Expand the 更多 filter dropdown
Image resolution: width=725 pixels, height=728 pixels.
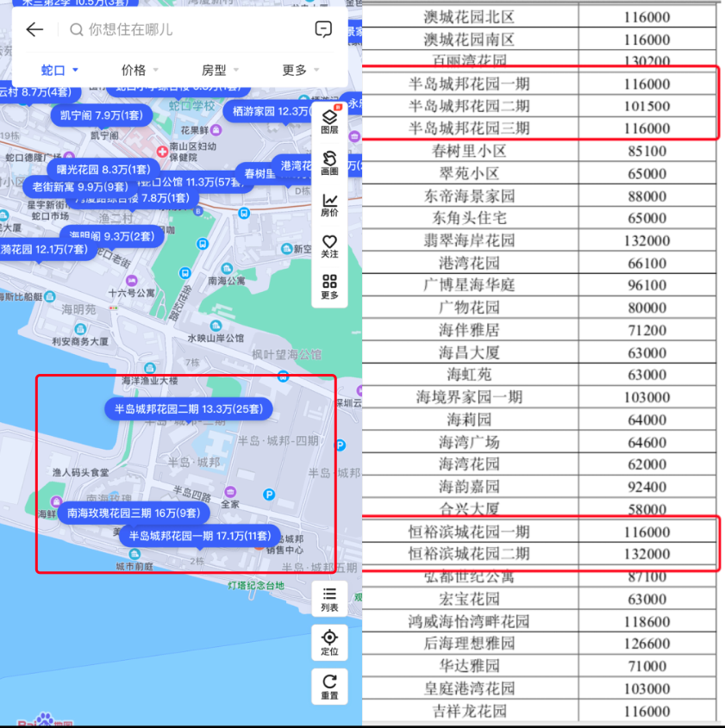(301, 70)
